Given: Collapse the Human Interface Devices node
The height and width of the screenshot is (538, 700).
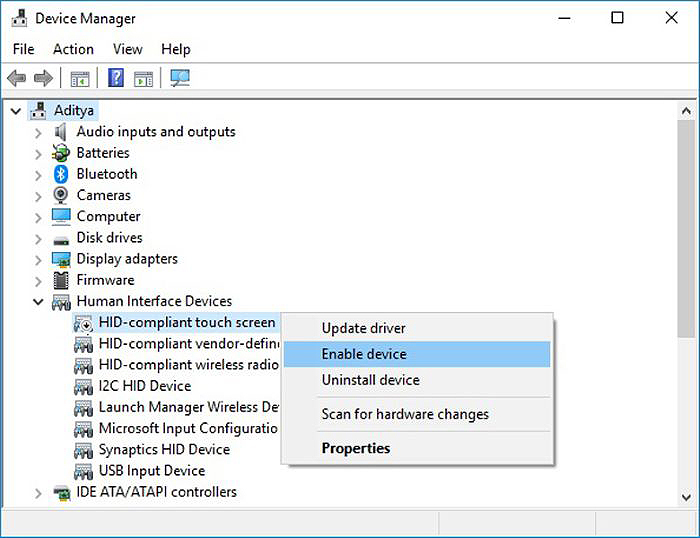Looking at the screenshot, I should [38, 301].
